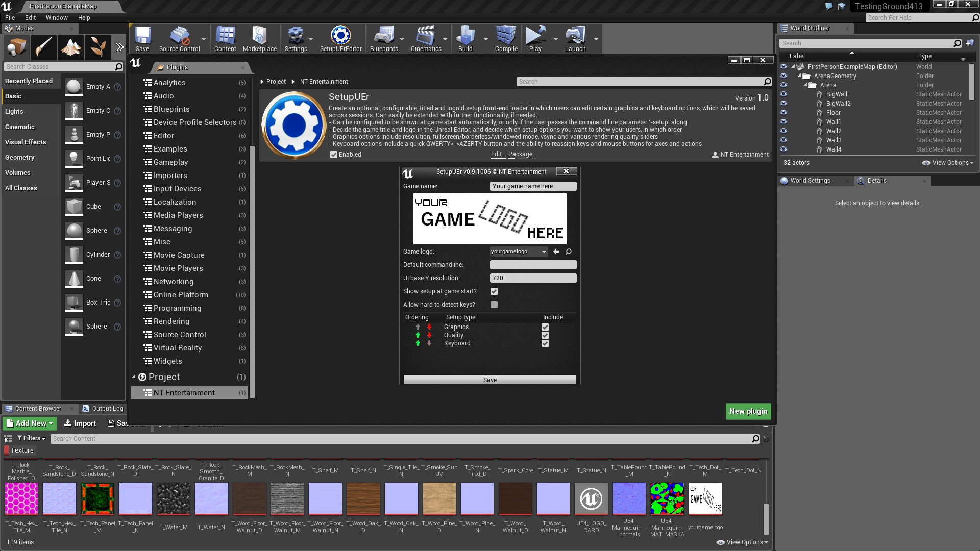The image size is (980, 551).
Task: Open the Blueprints toolbar icon
Action: [x=384, y=39]
